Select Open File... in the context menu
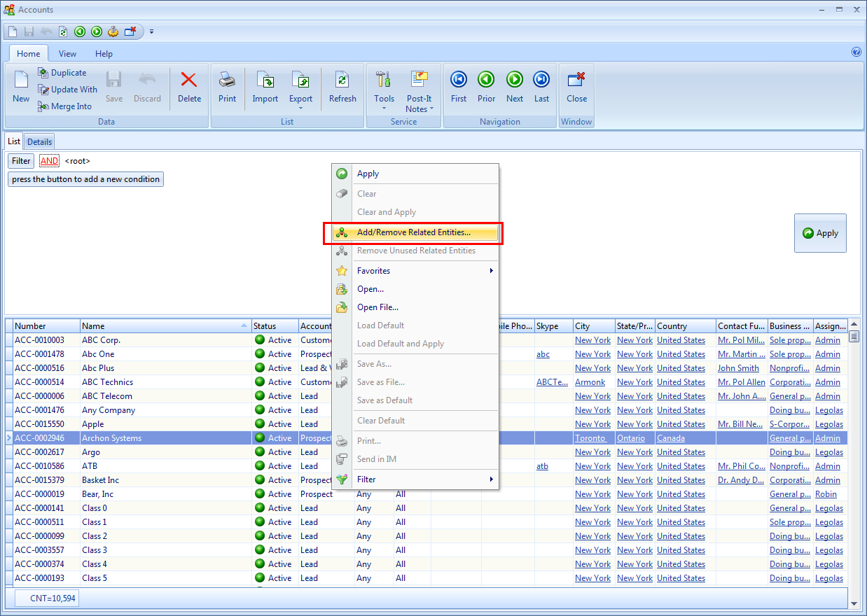This screenshot has height=616, width=867. pyautogui.click(x=415, y=307)
